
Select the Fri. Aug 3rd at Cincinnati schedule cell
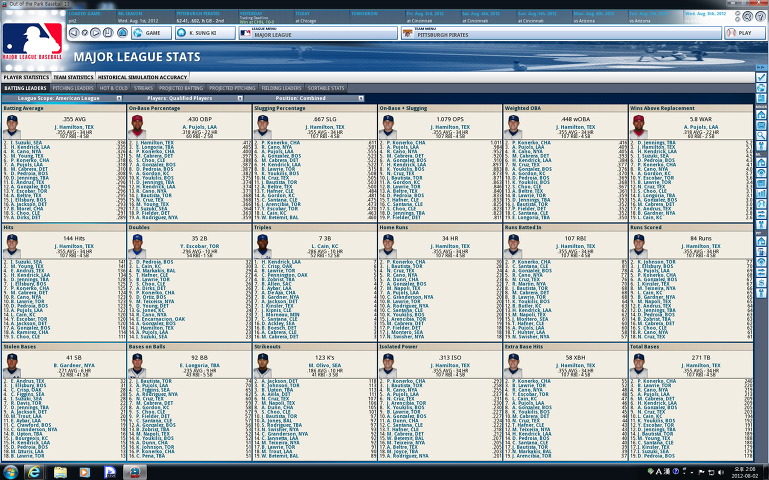[433, 17]
